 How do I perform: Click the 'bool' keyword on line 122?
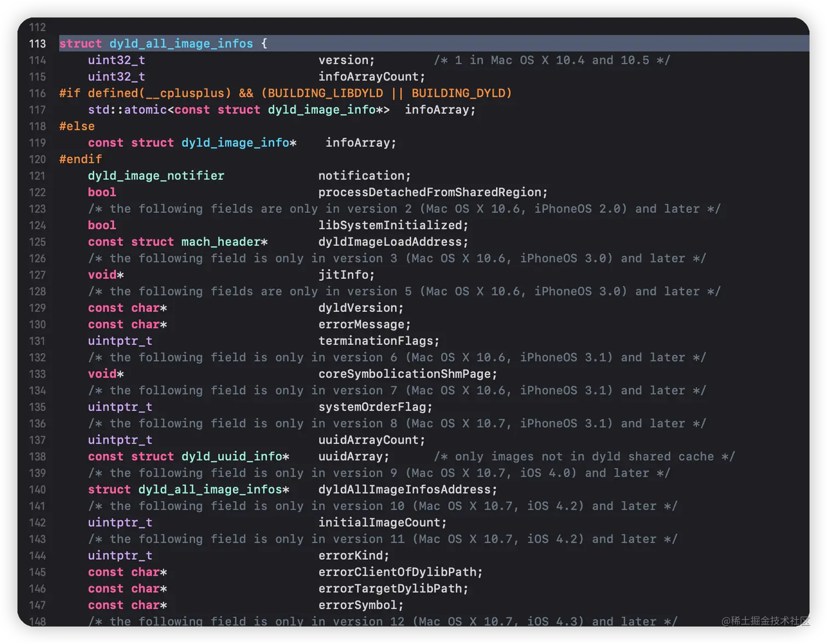[102, 192]
